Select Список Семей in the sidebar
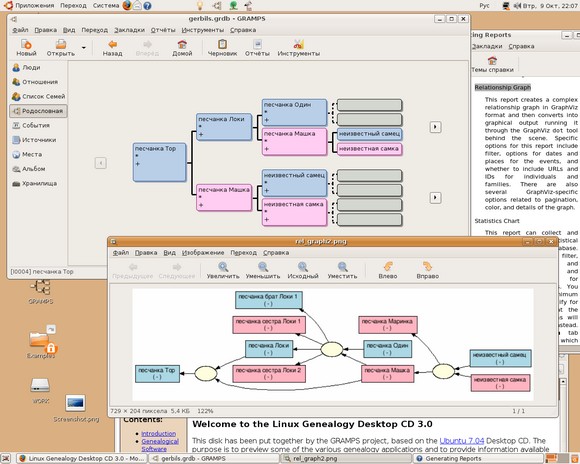The width and height of the screenshot is (580, 464). tap(38, 97)
